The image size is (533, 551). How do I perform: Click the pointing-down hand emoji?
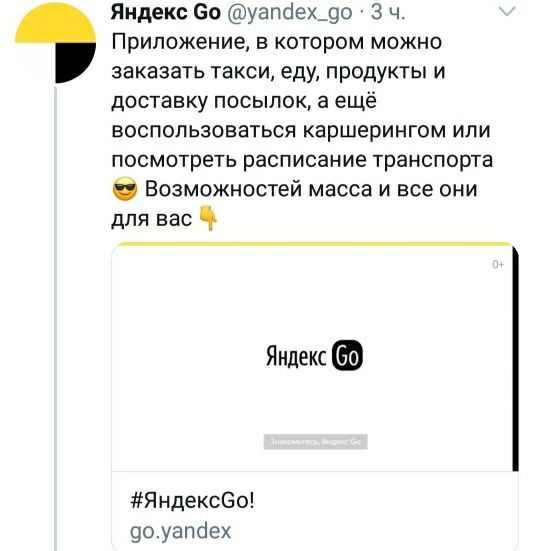[208, 218]
